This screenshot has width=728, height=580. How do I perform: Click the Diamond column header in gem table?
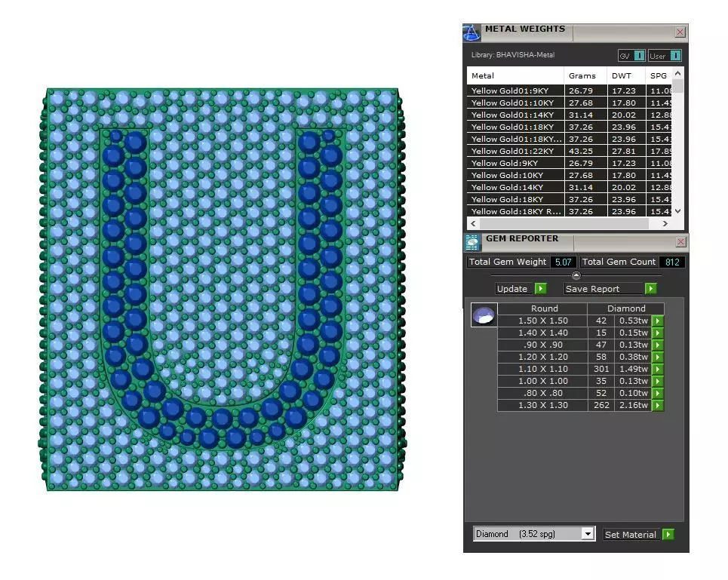[x=626, y=308]
